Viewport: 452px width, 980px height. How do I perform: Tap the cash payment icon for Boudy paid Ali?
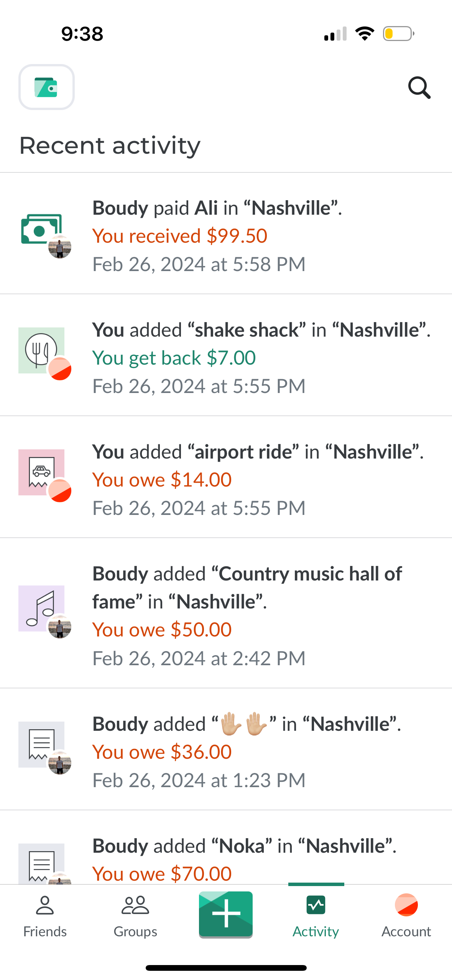coord(41,229)
